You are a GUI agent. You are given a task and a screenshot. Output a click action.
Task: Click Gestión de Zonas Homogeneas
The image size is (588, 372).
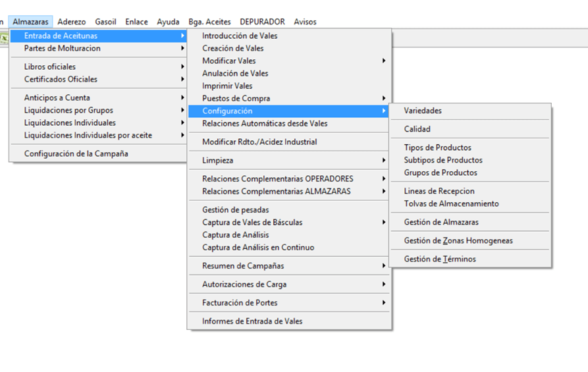pos(458,240)
